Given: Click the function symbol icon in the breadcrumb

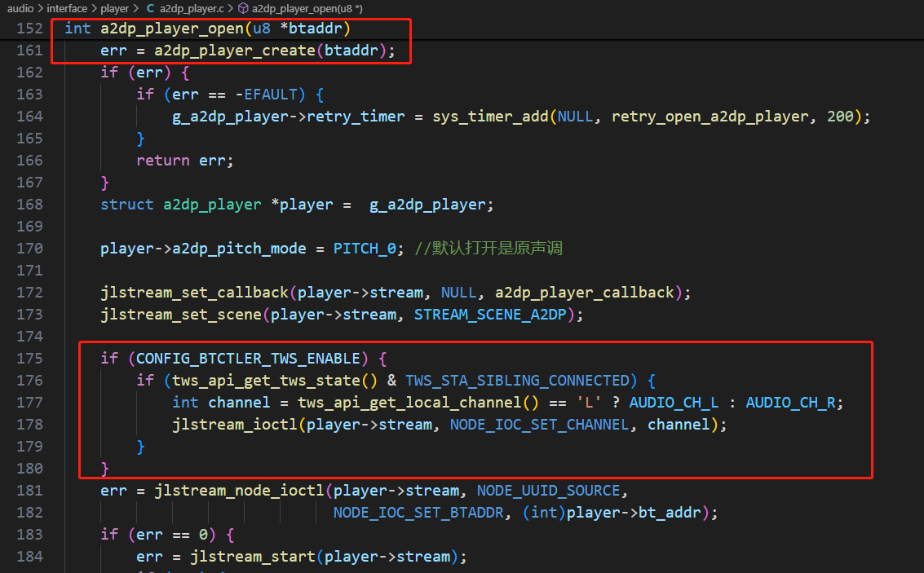Looking at the screenshot, I should click(x=243, y=9).
